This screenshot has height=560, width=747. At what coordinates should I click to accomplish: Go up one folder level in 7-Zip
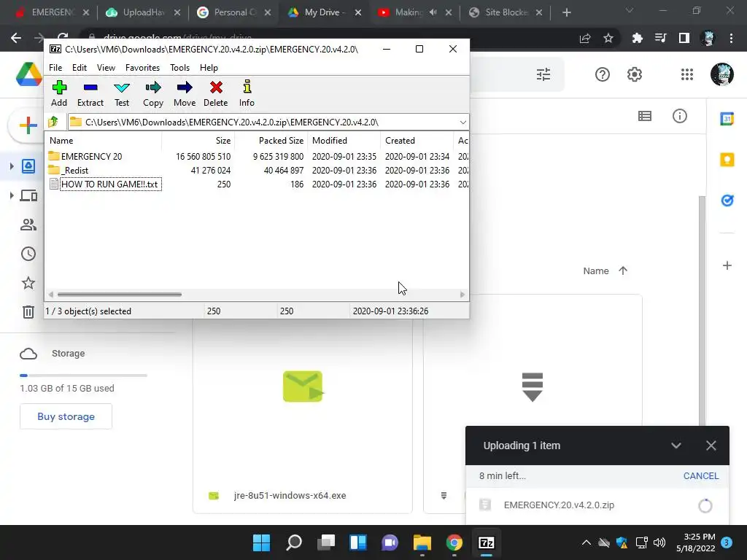tap(53, 122)
